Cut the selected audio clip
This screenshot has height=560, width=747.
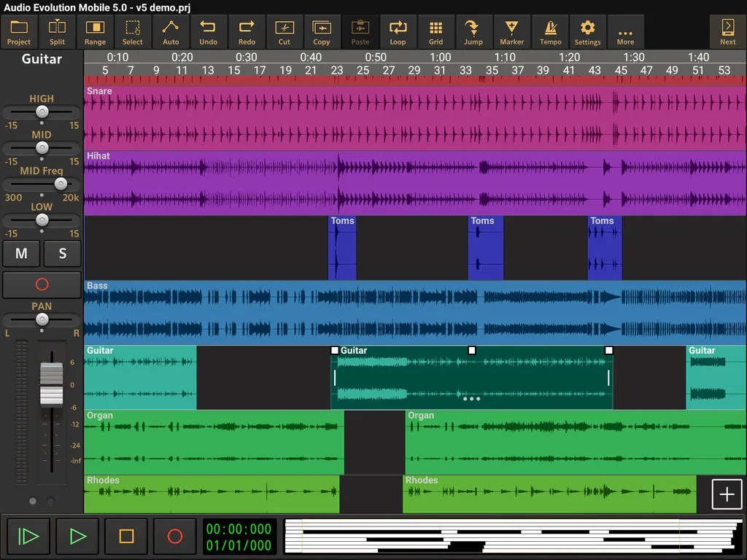click(x=284, y=31)
